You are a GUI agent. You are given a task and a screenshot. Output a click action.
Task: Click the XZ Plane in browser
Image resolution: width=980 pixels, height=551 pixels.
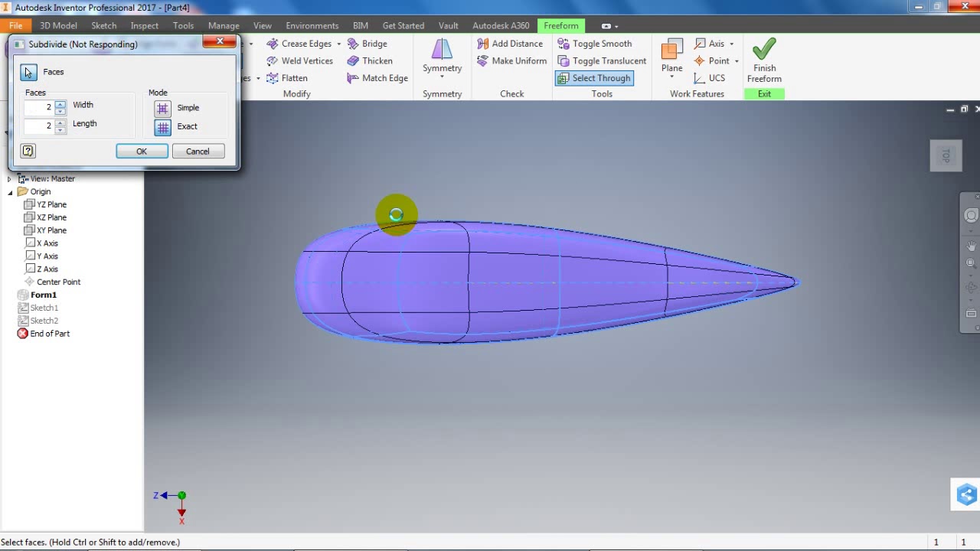[x=45, y=217]
